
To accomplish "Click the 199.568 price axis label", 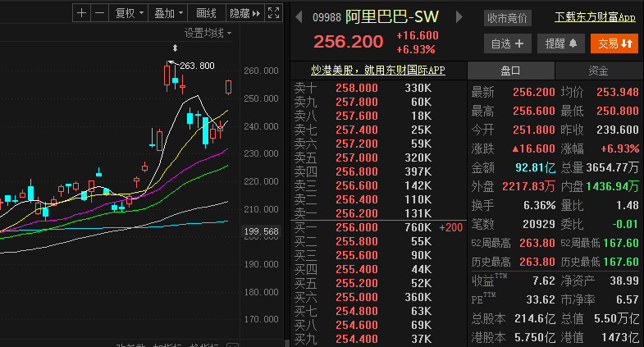I will (x=261, y=231).
